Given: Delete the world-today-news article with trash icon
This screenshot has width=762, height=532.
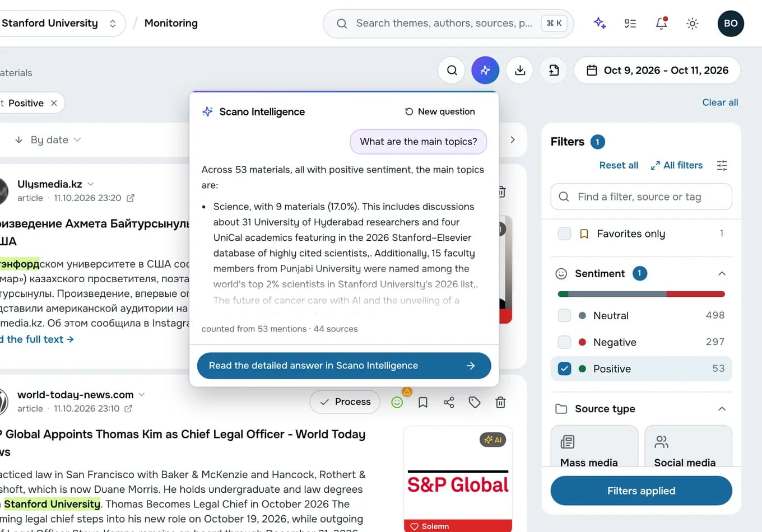Looking at the screenshot, I should (x=501, y=402).
